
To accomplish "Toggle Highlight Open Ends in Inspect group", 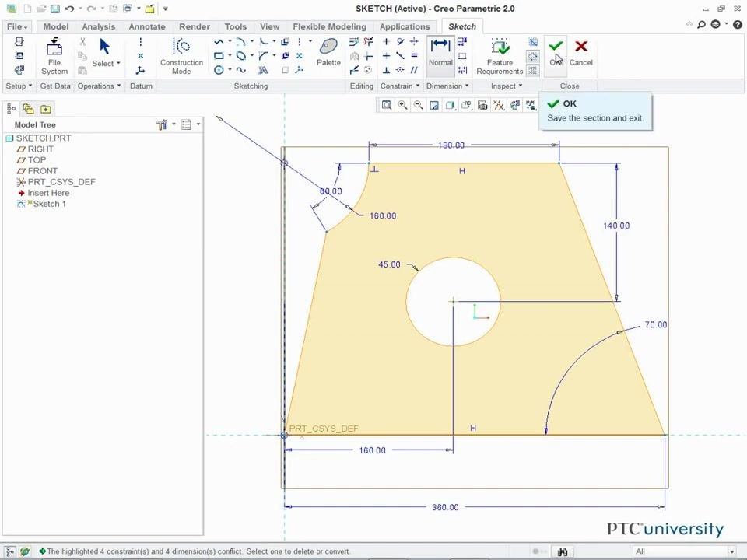I will pyautogui.click(x=533, y=56).
